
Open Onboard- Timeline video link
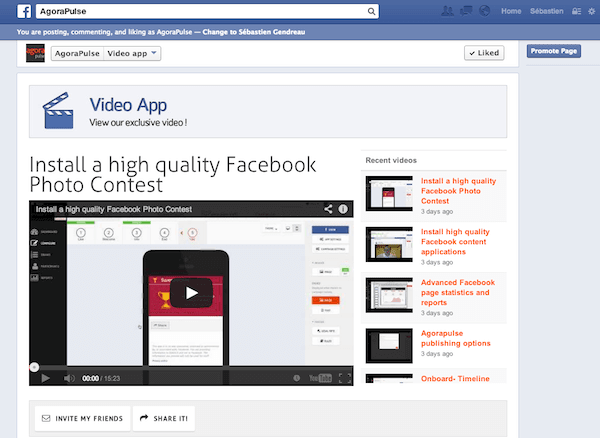(455, 378)
